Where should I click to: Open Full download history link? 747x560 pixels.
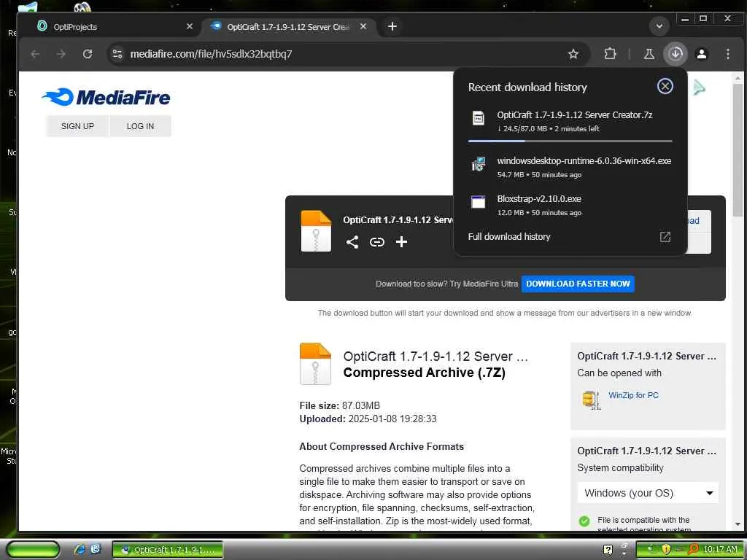coord(508,237)
